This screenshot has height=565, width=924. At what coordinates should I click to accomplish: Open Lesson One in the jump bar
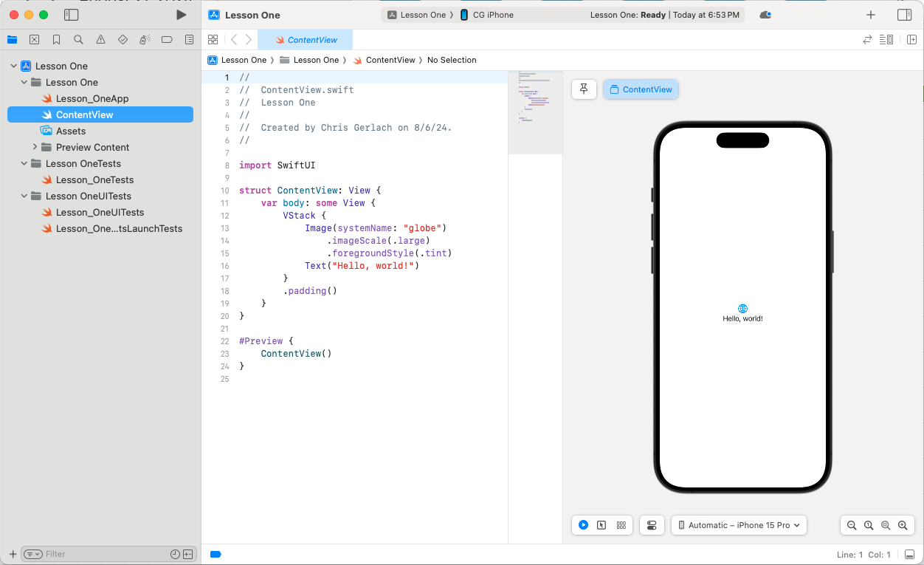244,60
